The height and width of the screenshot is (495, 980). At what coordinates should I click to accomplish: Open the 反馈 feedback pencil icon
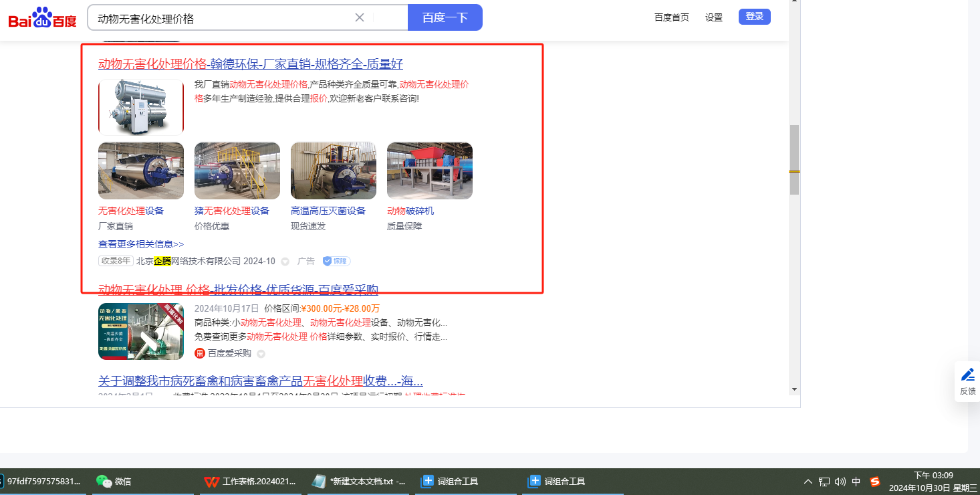(967, 375)
